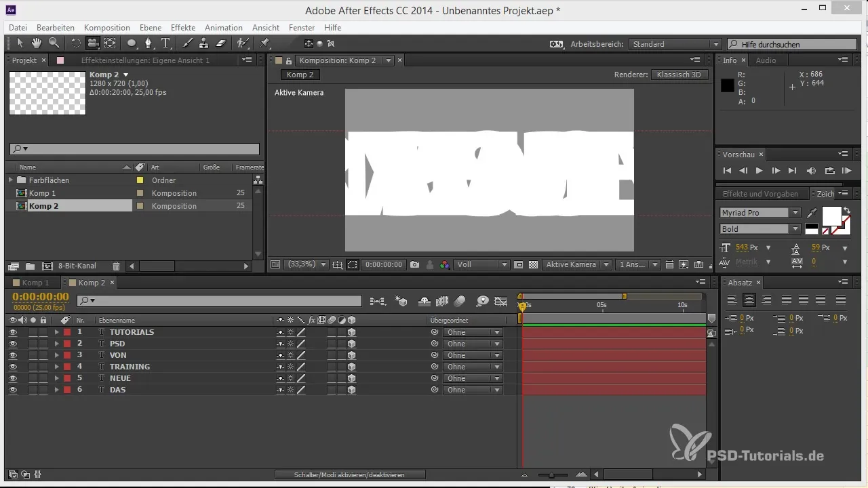The width and height of the screenshot is (868, 488).
Task: Open the Animation menu
Action: coord(223,28)
